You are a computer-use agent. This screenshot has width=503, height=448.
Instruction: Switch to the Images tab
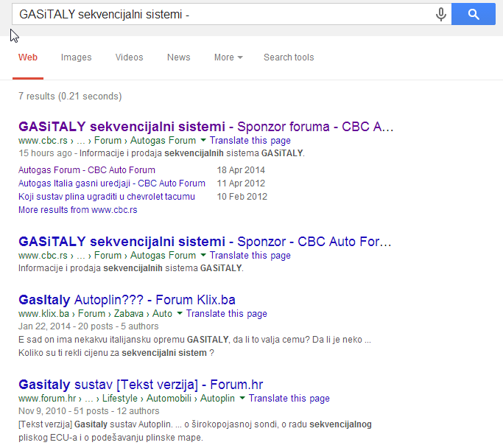[77, 57]
